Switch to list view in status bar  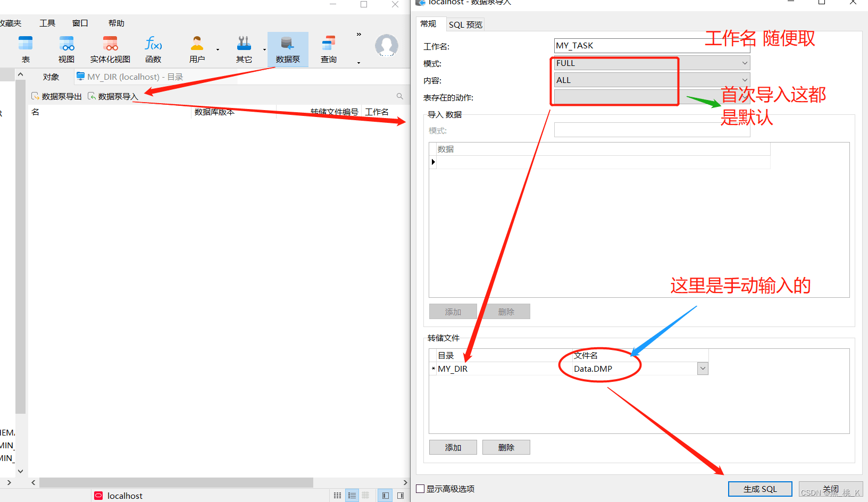point(352,496)
